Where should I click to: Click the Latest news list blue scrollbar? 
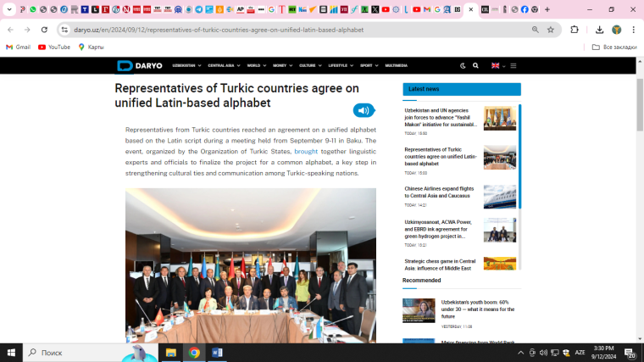click(519, 156)
